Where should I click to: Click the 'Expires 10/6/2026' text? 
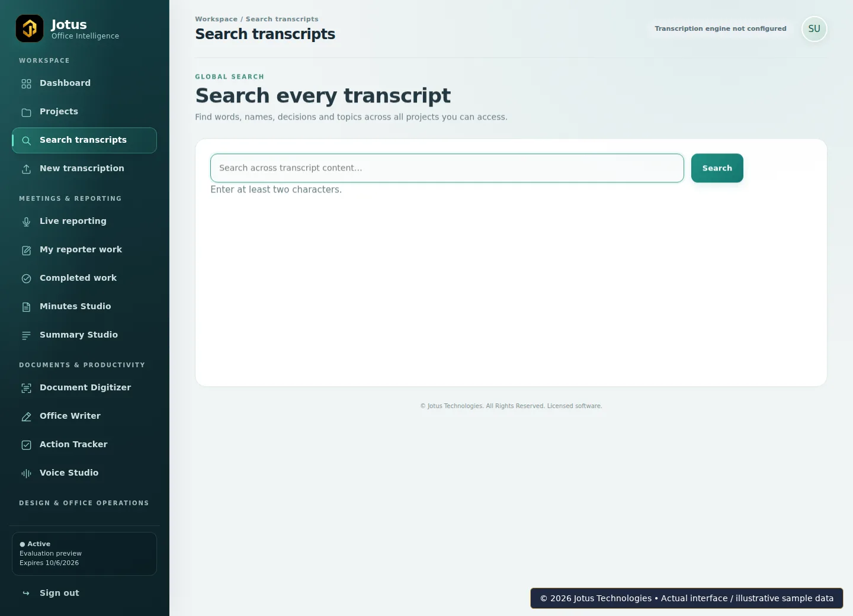tap(49, 563)
